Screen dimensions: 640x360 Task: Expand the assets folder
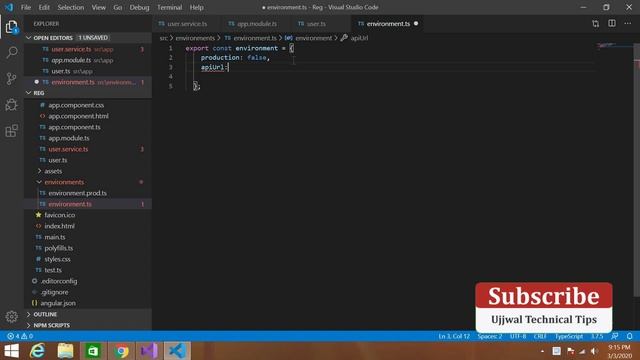(39, 171)
